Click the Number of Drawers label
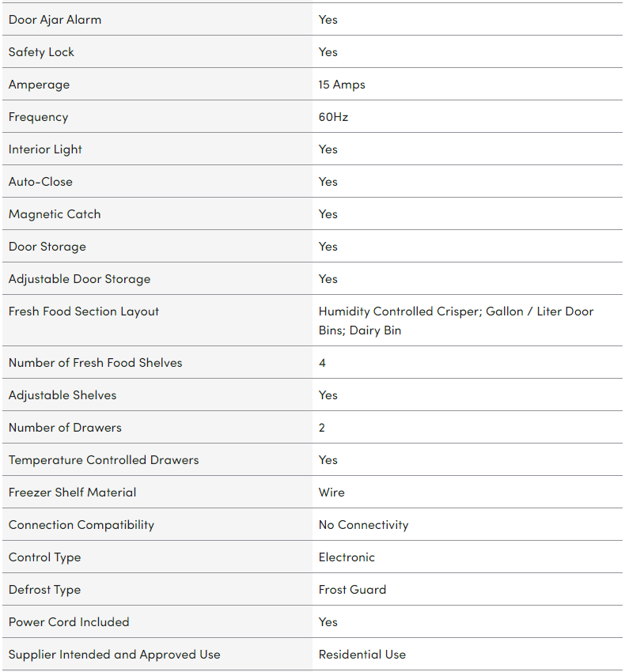The image size is (625, 672). (65, 428)
